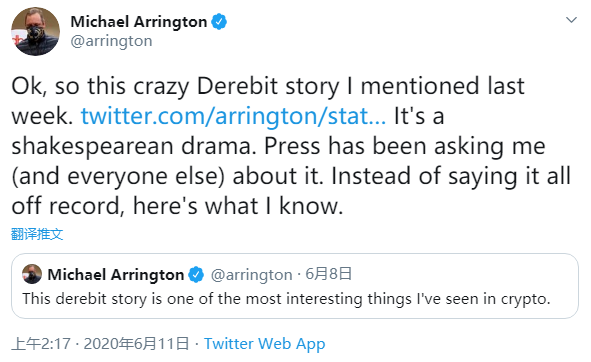Click 翻译推文 to translate the tweet
The height and width of the screenshot is (362, 591).
point(37,234)
